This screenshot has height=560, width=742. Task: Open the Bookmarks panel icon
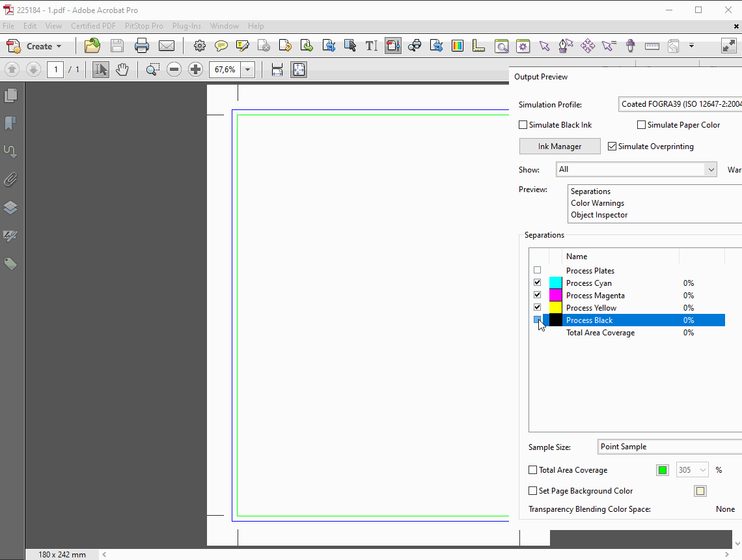point(10,123)
